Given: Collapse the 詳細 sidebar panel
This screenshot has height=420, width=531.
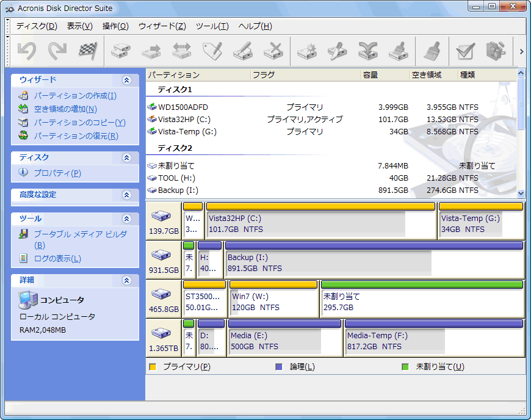Looking at the screenshot, I should point(127,280).
